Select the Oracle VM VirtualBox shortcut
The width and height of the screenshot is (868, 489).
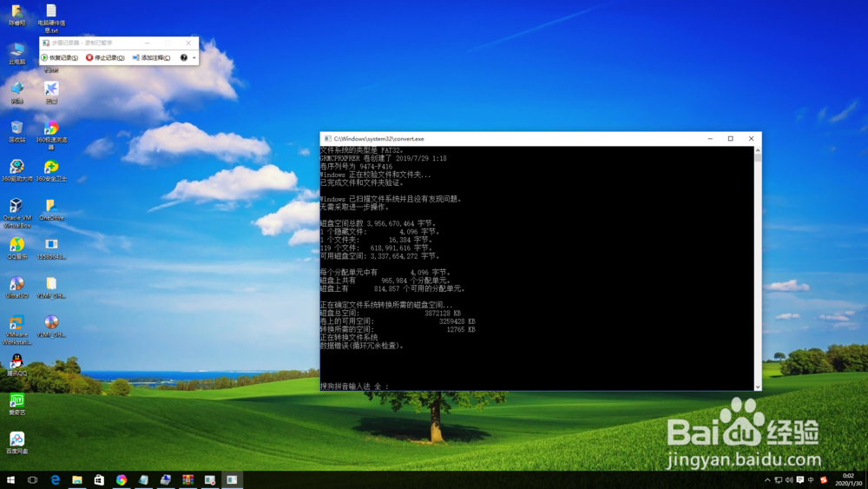17,213
